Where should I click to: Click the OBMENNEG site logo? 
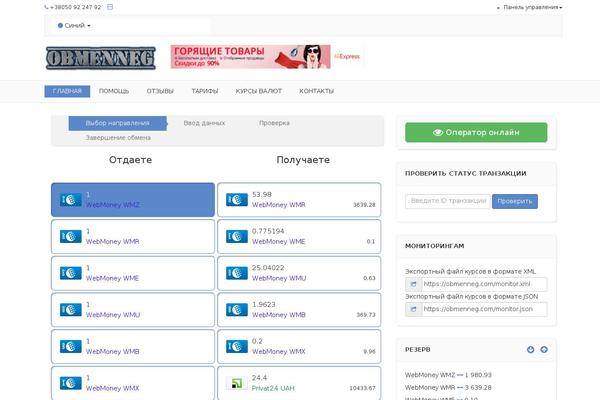coord(101,58)
